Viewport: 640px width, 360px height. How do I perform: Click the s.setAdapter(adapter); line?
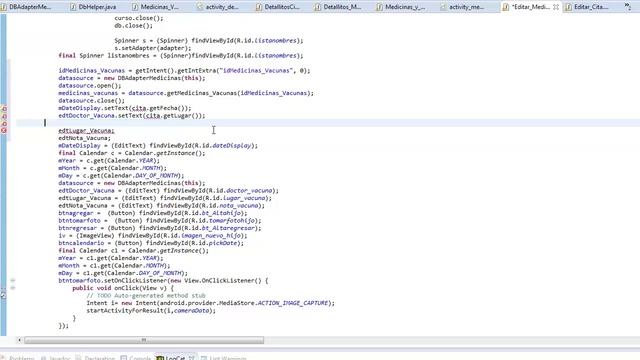[153, 48]
